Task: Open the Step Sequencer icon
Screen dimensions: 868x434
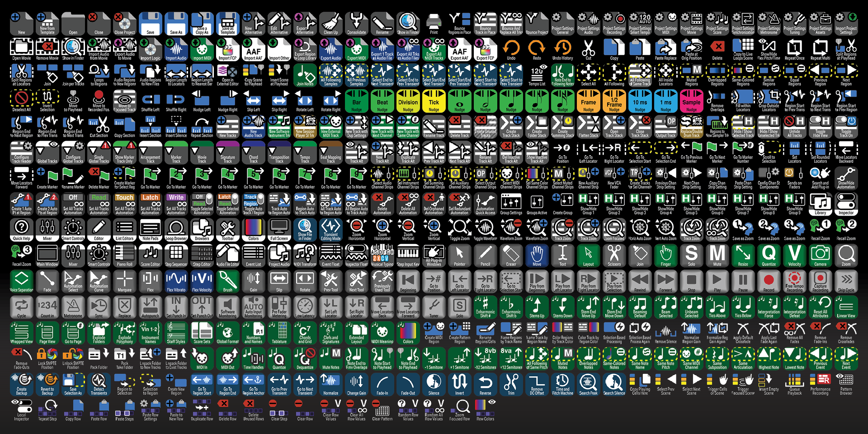Action: pos(176,255)
